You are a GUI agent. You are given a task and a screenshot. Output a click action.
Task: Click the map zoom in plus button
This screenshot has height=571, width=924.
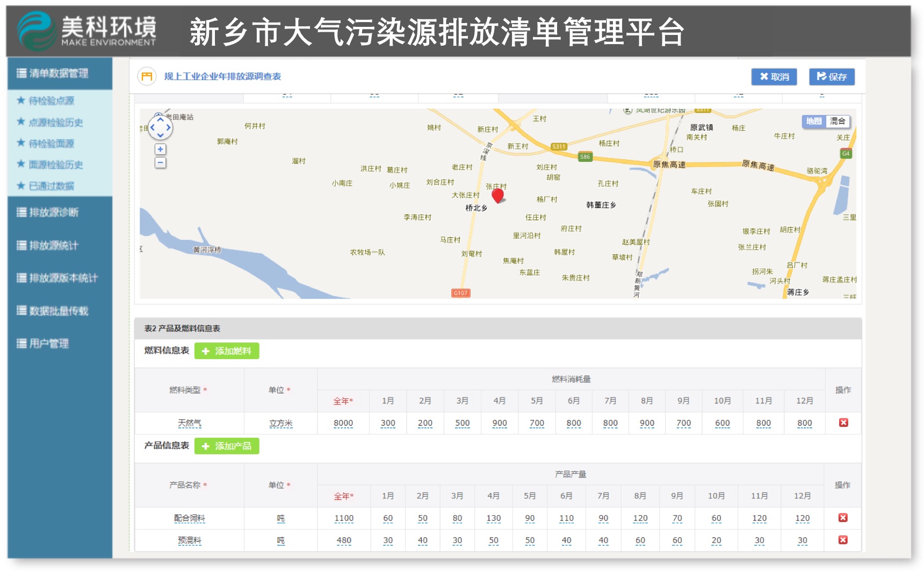160,149
